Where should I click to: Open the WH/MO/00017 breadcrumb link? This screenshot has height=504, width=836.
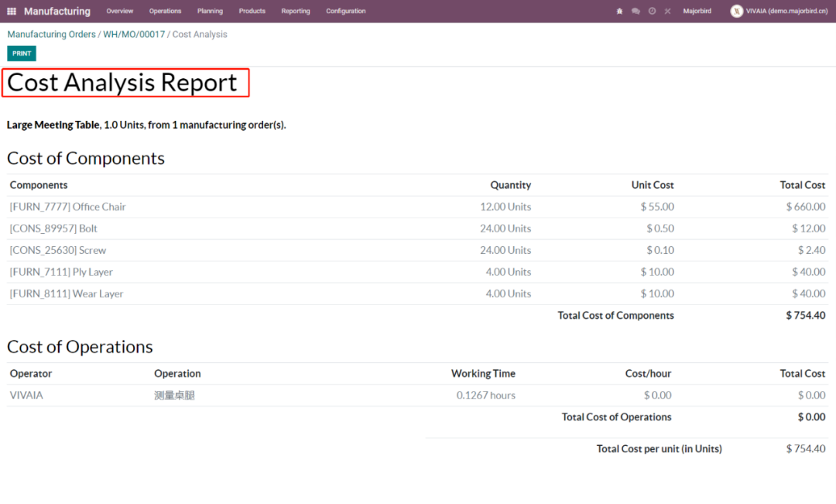[x=134, y=35]
